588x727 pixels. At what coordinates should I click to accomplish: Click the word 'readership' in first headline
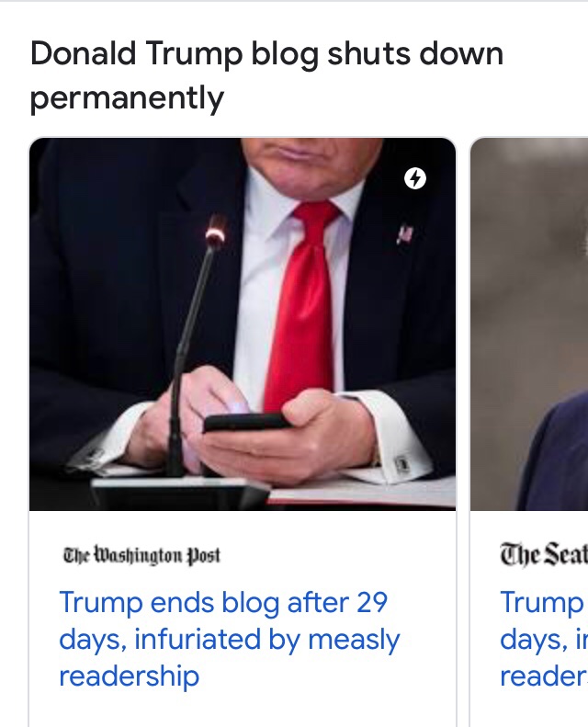[130, 677]
